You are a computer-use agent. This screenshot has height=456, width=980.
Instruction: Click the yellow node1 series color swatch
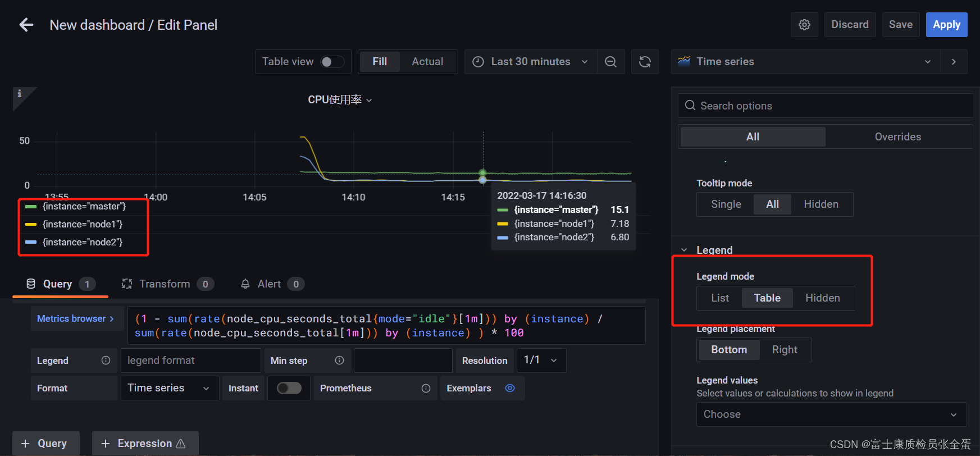[x=31, y=225]
